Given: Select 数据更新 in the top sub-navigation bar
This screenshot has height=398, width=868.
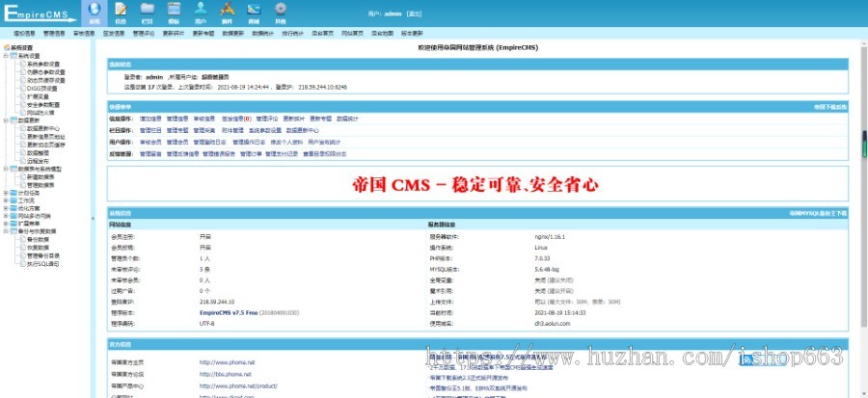Looking at the screenshot, I should pos(233,33).
